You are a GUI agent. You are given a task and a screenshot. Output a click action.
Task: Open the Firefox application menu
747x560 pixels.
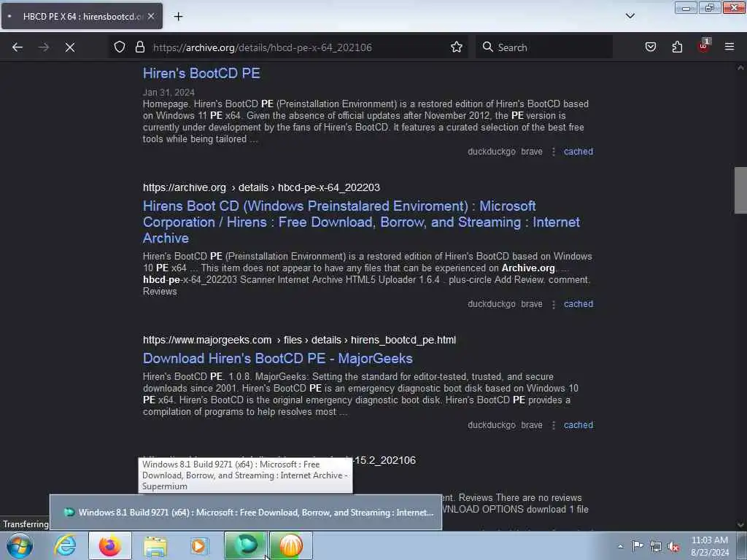click(x=729, y=47)
